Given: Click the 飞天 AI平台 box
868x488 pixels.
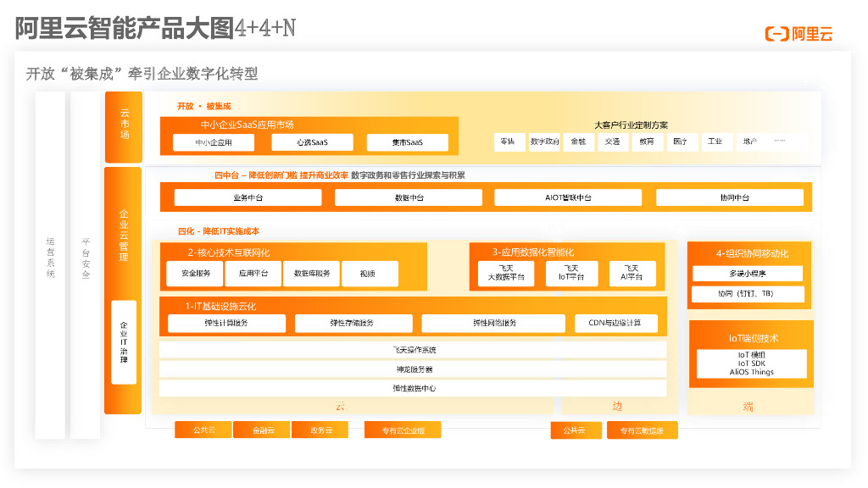Looking at the screenshot, I should pos(632,273).
